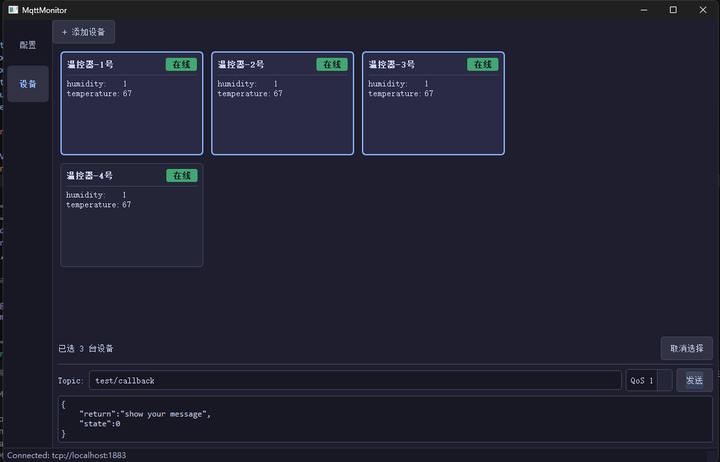Image resolution: width=720 pixels, height=462 pixels.
Task: Click the Connected: tcp://localhost:1883 status
Action: (67, 455)
